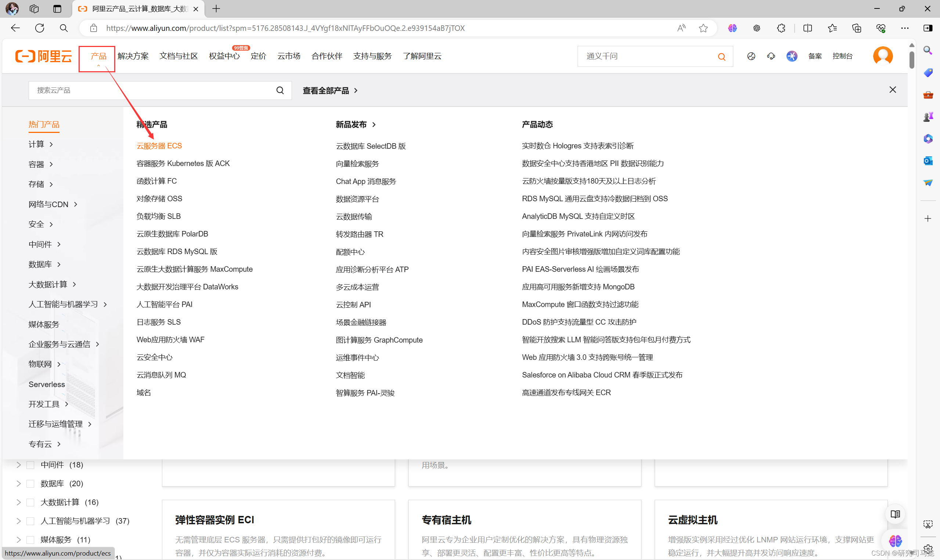Image resolution: width=940 pixels, height=560 pixels.
Task: Expand the 媒体服务 filter tree row
Action: point(18,540)
